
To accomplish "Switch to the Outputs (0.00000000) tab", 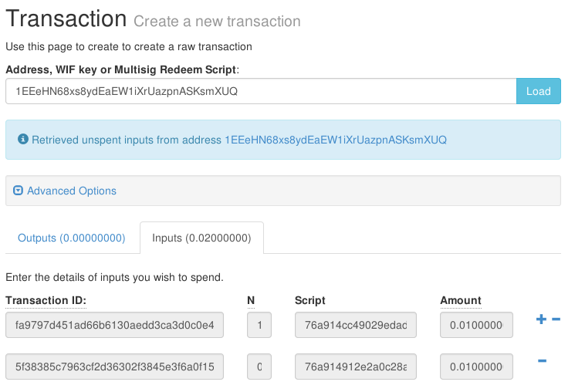I will click(71, 238).
